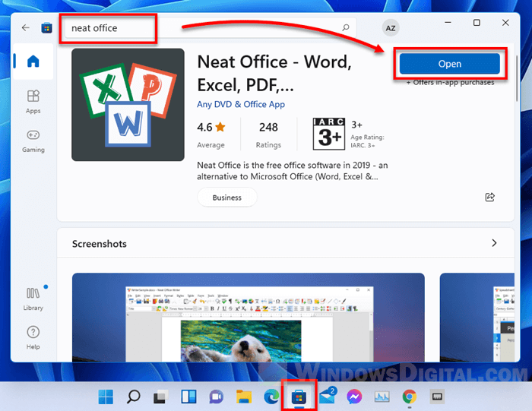
Task: Open Any DVD & Office App publisher link
Action: [241, 104]
